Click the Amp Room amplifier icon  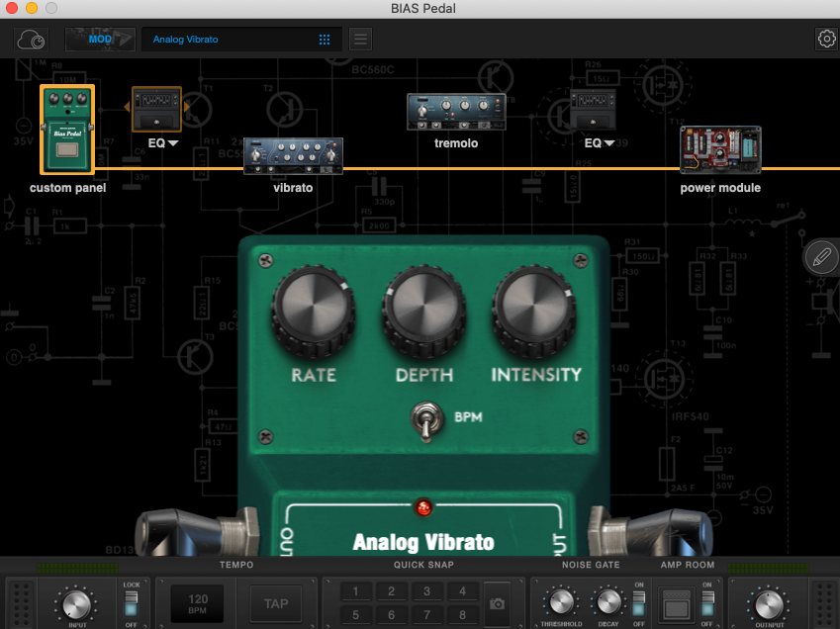(677, 604)
